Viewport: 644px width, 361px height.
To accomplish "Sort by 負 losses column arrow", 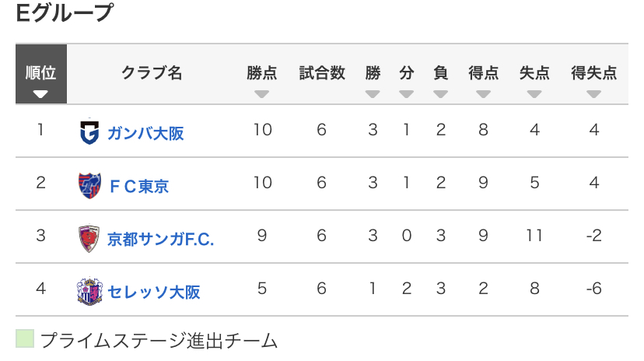I will tap(441, 94).
